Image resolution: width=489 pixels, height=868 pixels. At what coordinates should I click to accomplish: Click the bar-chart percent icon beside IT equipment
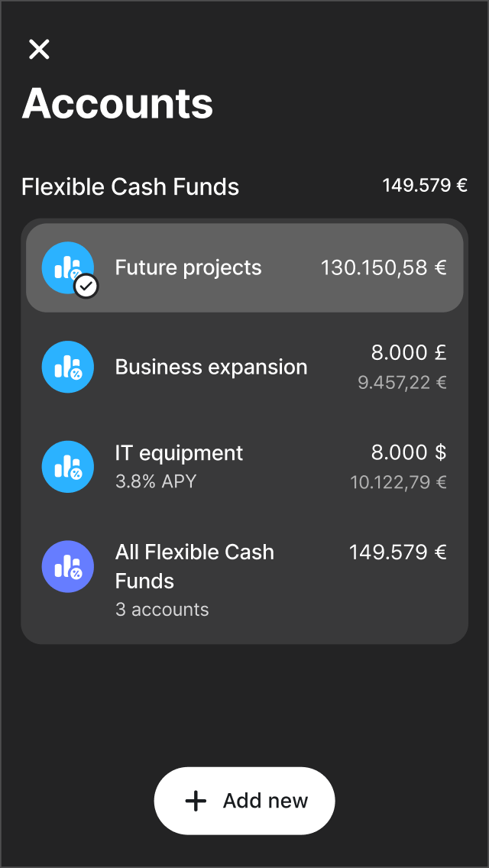coord(67,466)
